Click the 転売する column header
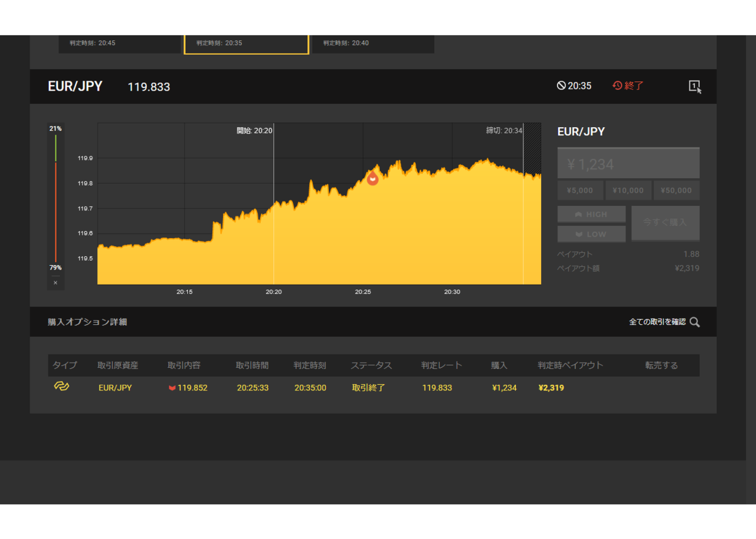Image resolution: width=756 pixels, height=539 pixels. pyautogui.click(x=661, y=365)
